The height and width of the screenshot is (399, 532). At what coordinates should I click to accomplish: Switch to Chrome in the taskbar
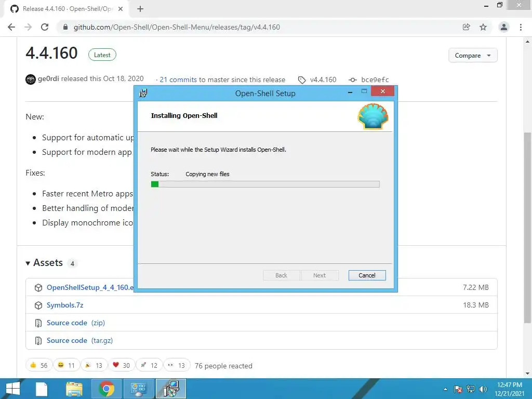coord(107,389)
